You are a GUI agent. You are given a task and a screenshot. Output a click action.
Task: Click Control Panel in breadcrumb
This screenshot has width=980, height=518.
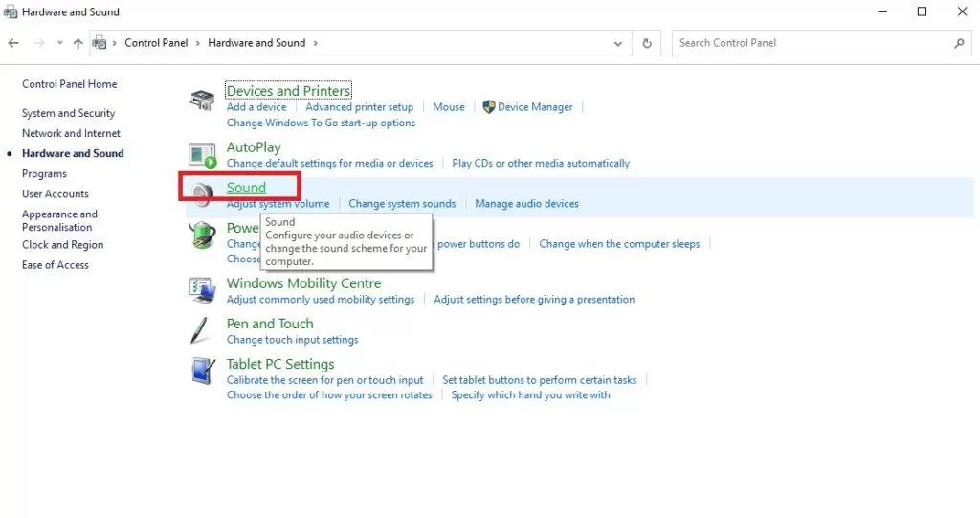click(156, 42)
